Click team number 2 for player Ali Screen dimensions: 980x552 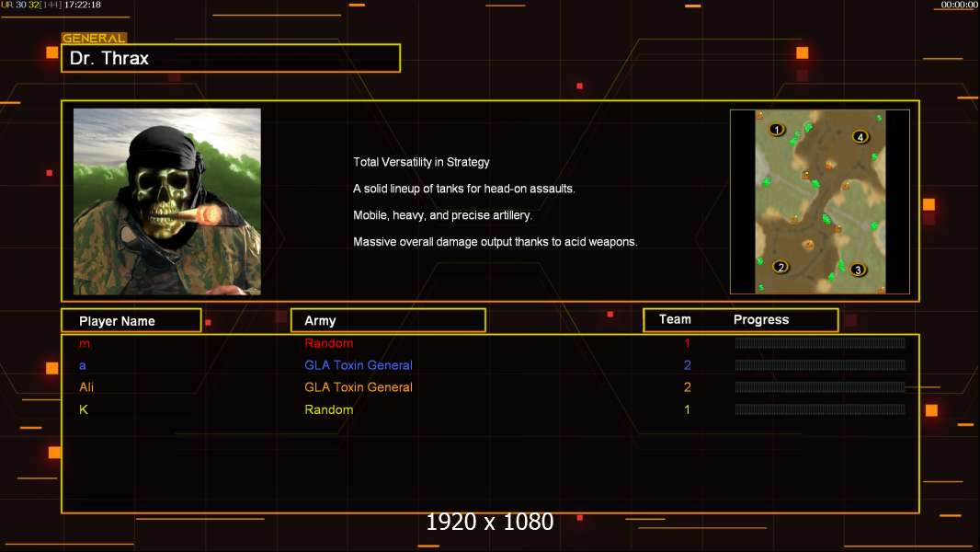(x=687, y=387)
